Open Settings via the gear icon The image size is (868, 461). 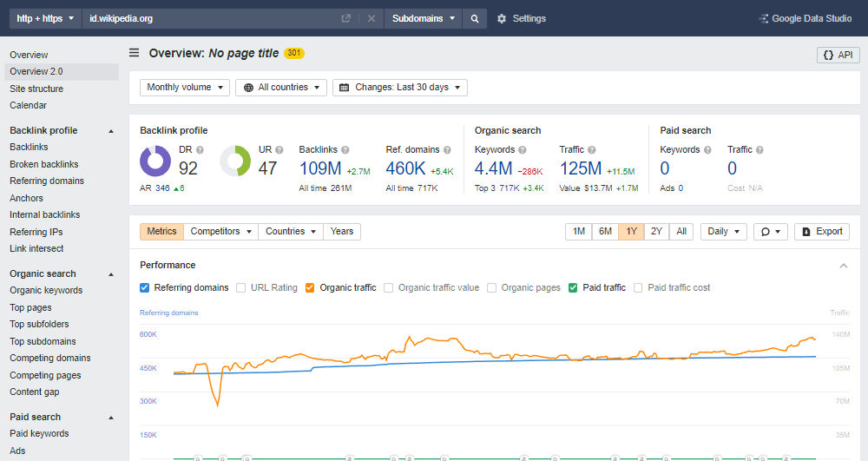point(502,18)
